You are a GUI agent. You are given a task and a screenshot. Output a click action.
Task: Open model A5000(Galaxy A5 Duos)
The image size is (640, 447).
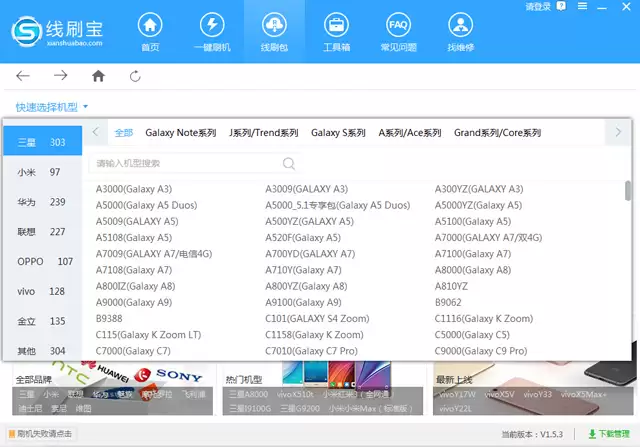point(146,205)
